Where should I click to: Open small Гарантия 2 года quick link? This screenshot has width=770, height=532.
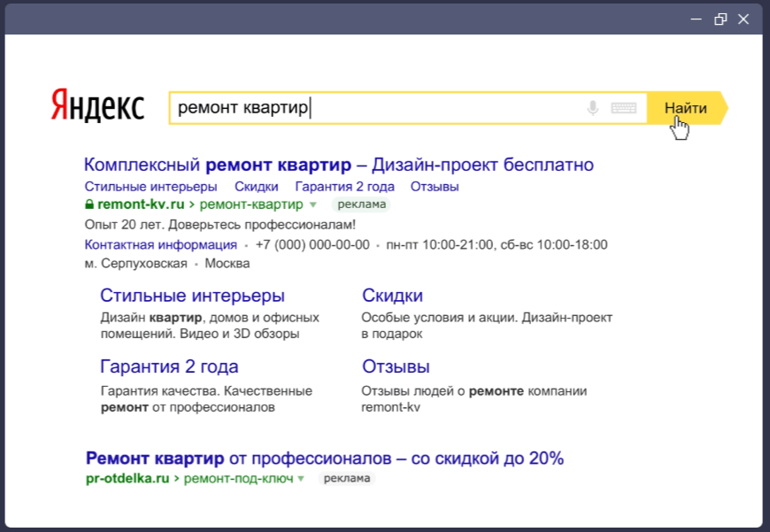tap(345, 187)
